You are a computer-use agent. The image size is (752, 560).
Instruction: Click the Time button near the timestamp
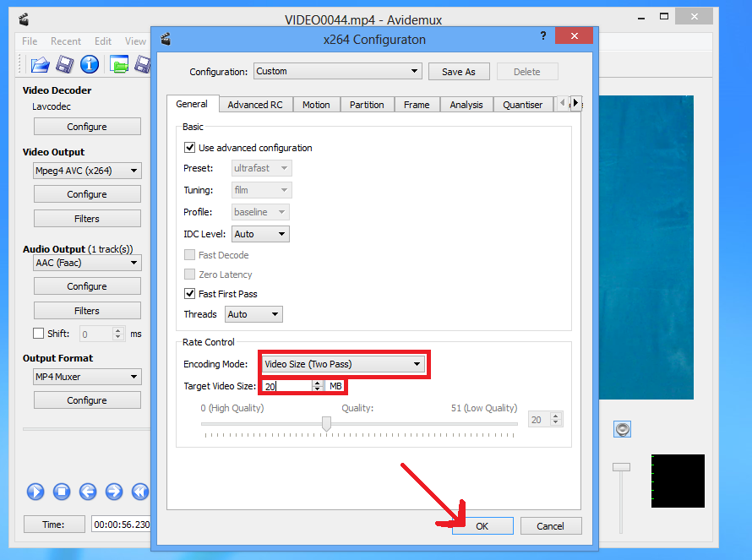pyautogui.click(x=54, y=525)
